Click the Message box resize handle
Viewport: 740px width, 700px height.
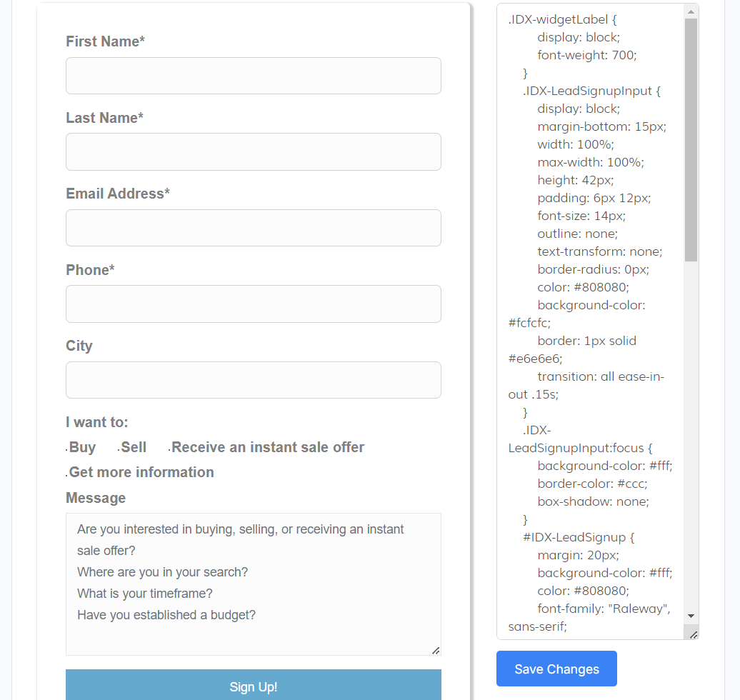436,650
